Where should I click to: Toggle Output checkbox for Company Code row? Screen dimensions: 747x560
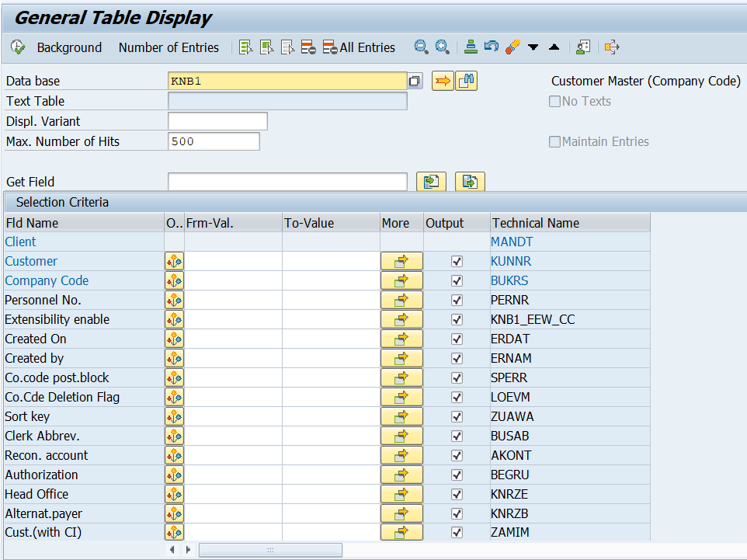pyautogui.click(x=457, y=280)
